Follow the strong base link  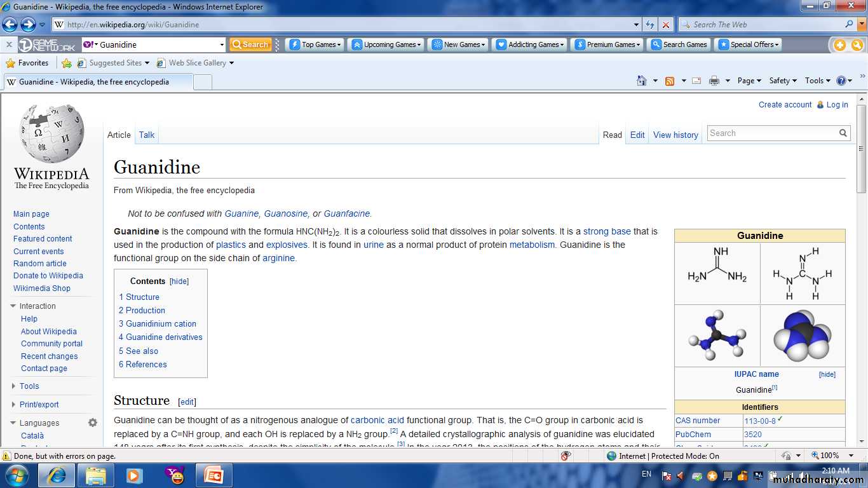(x=607, y=231)
